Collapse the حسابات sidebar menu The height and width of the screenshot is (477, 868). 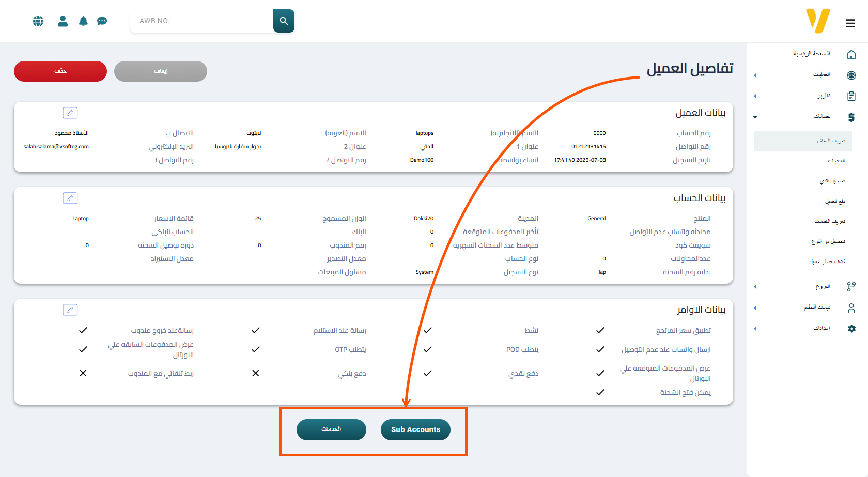point(822,117)
